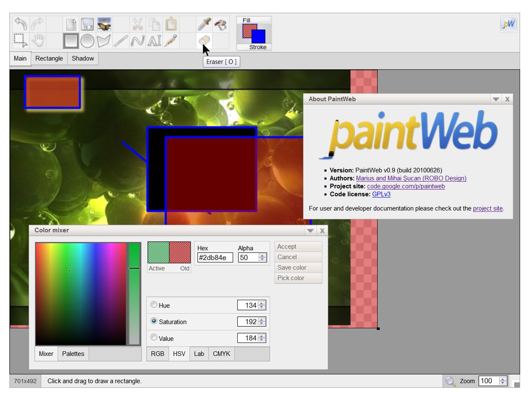Image resolution: width=532 pixels, height=397 pixels.
Task: Switch to the Shadow tab
Action: [82, 59]
